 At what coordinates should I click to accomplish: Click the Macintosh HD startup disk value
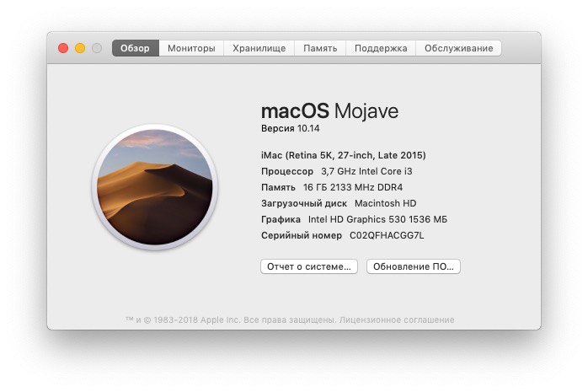click(386, 204)
